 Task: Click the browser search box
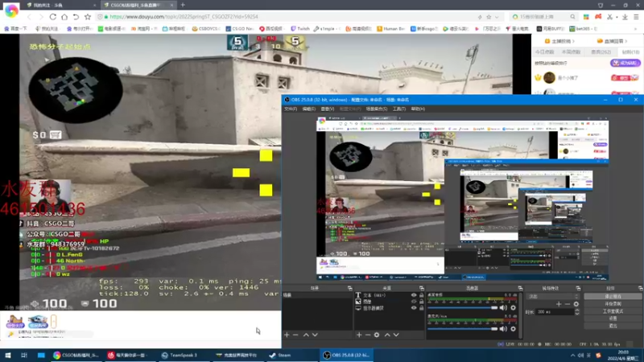pyautogui.click(x=544, y=17)
